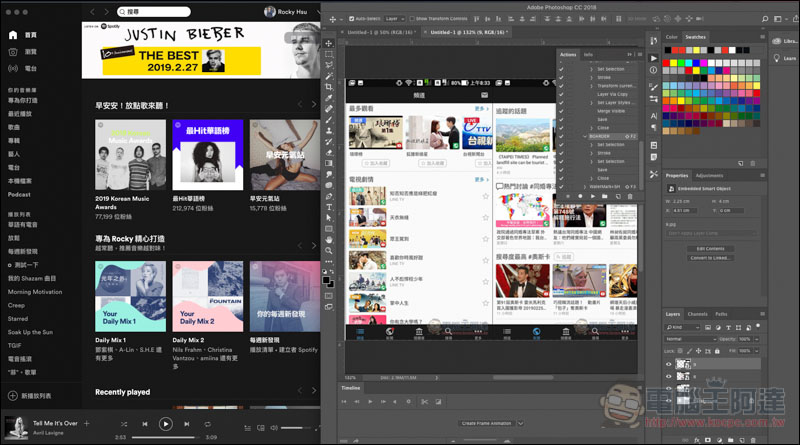Switch to the Info panel tab
The height and width of the screenshot is (445, 800).
(588, 54)
